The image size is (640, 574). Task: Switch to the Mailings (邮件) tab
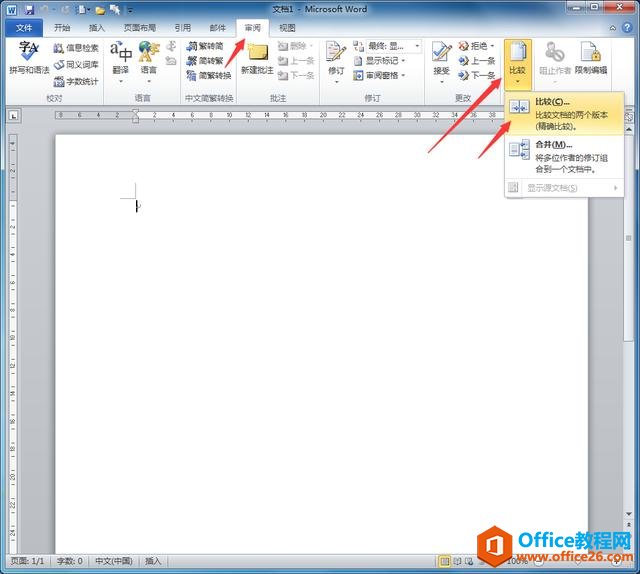click(x=218, y=28)
